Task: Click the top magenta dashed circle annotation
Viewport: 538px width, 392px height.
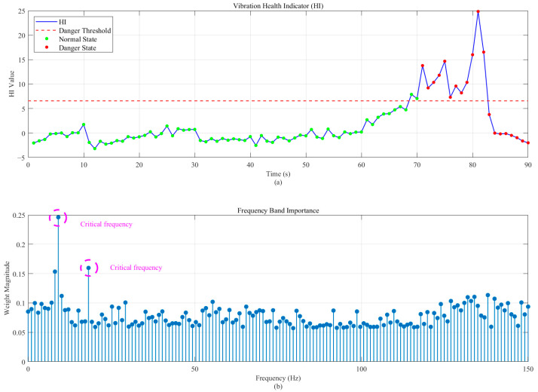Action: click(57, 217)
